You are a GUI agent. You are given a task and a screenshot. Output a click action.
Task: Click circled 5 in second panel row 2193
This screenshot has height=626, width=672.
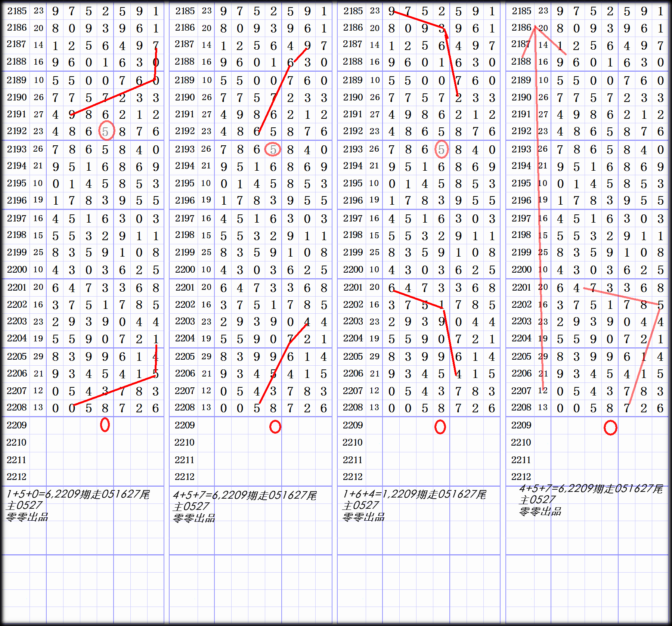(x=273, y=149)
